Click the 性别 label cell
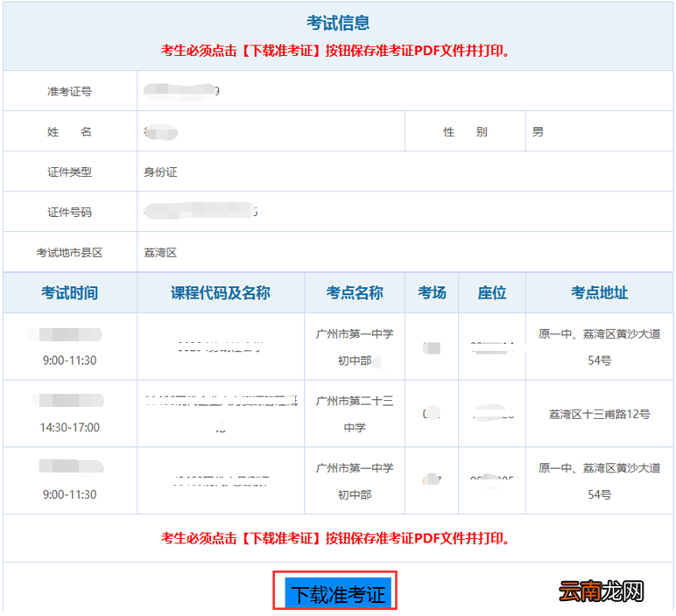Viewport: 676px width, 616px height. tap(465, 131)
